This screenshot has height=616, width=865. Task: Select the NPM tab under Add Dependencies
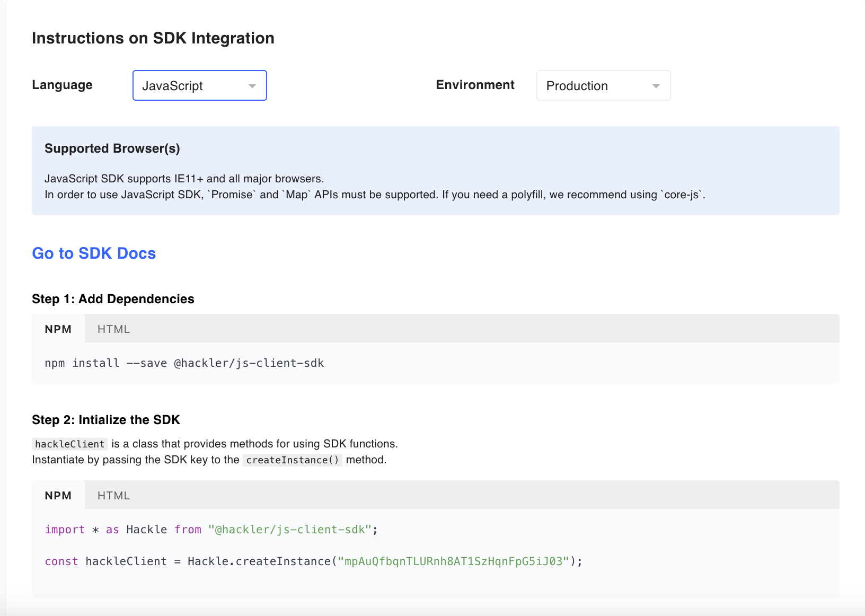tap(58, 329)
